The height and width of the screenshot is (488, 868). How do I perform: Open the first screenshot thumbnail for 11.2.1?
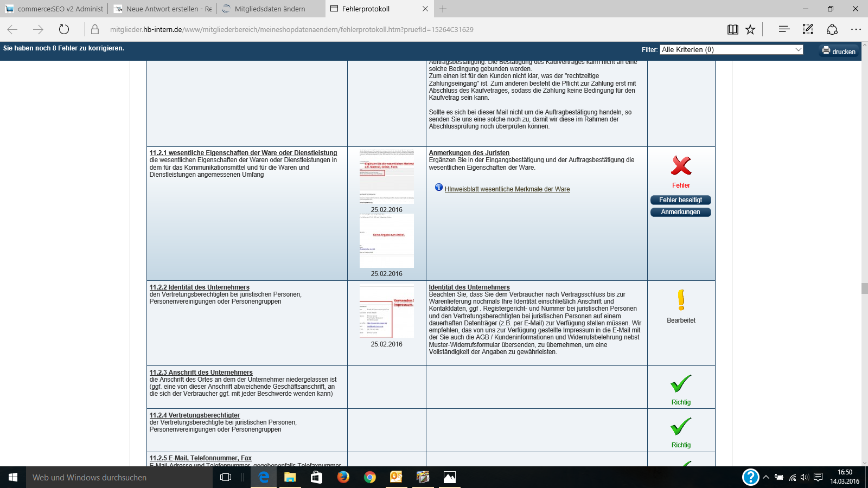pyautogui.click(x=386, y=176)
